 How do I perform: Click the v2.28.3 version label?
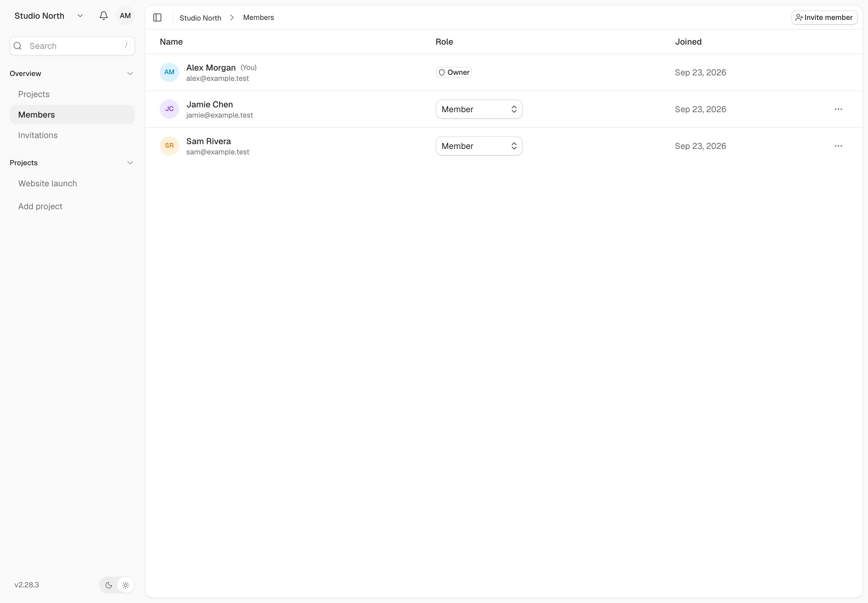(27, 585)
